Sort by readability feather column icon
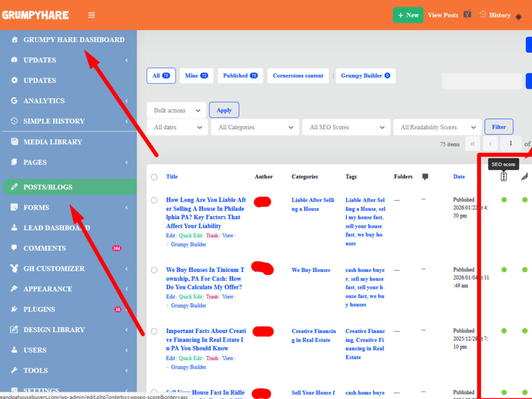 (x=525, y=177)
